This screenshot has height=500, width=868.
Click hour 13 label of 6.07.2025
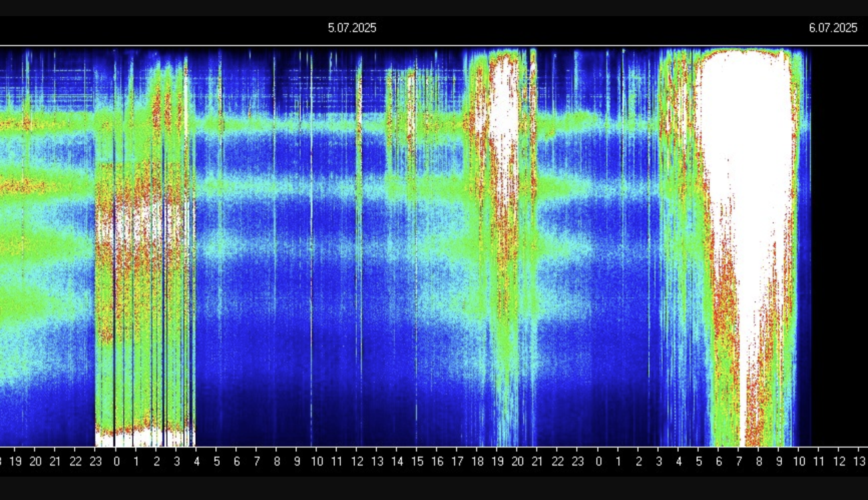pyautogui.click(x=859, y=461)
